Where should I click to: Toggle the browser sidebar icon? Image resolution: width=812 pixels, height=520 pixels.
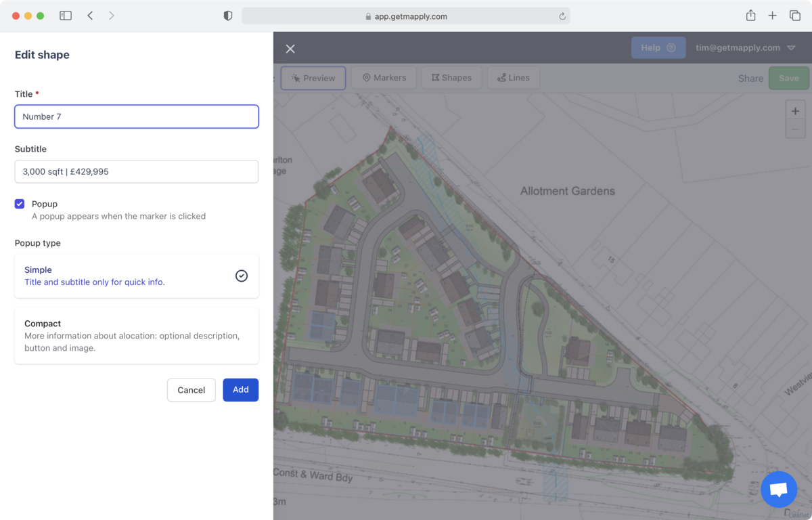tap(65, 15)
